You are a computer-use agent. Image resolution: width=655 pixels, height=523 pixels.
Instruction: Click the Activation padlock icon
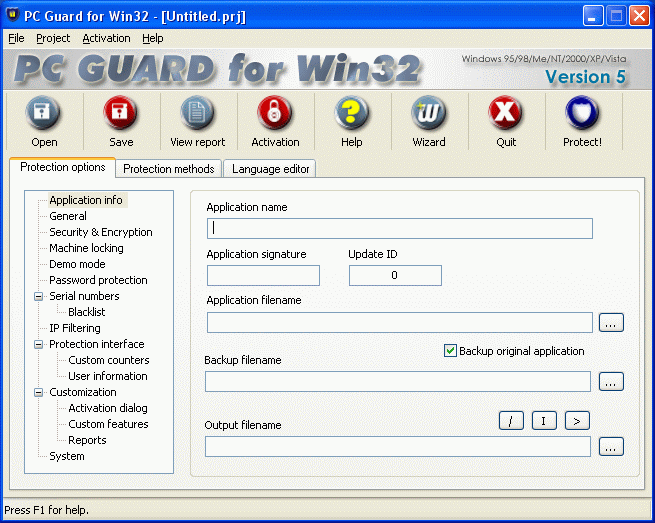point(275,114)
